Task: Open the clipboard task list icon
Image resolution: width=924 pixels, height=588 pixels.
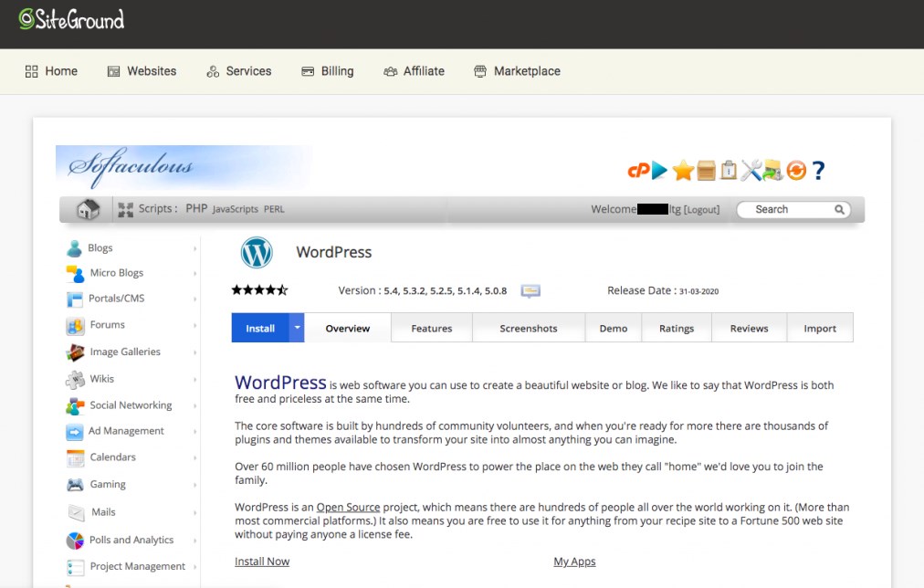Action: click(729, 170)
